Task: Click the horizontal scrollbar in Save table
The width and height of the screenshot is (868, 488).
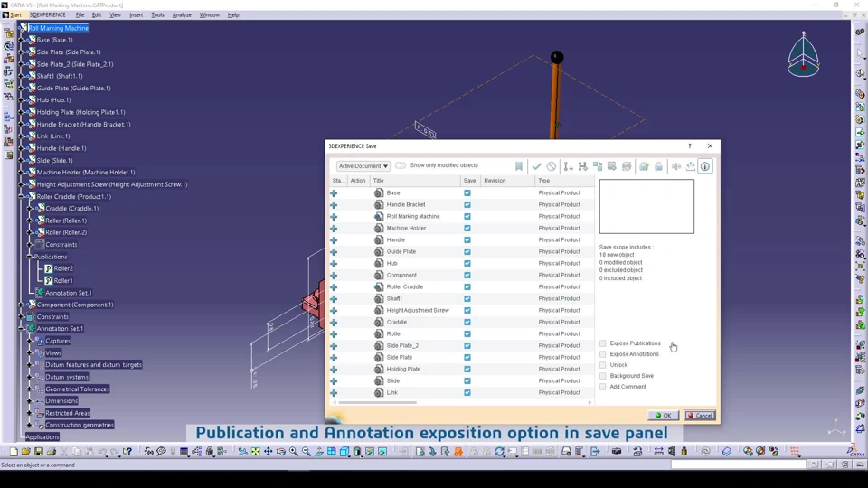Action: click(x=378, y=403)
